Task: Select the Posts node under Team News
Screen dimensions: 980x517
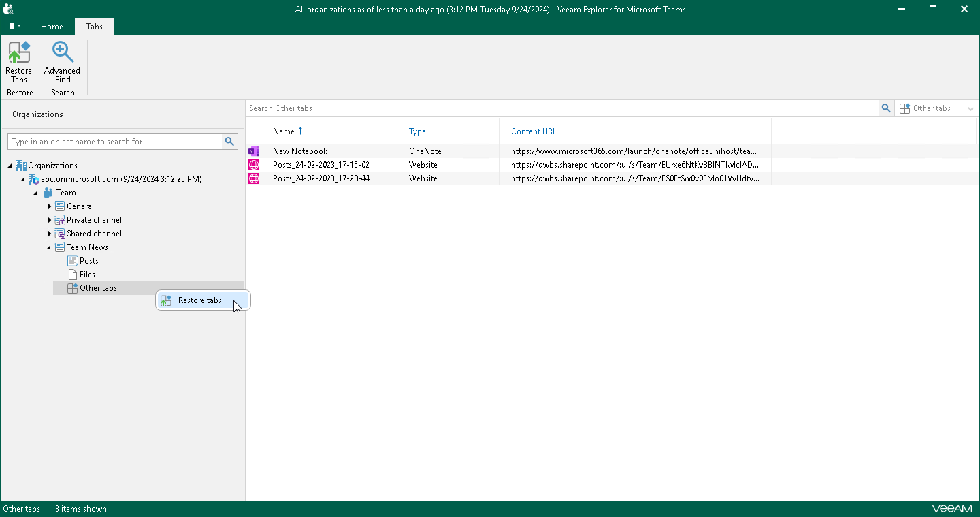Action: (x=88, y=260)
